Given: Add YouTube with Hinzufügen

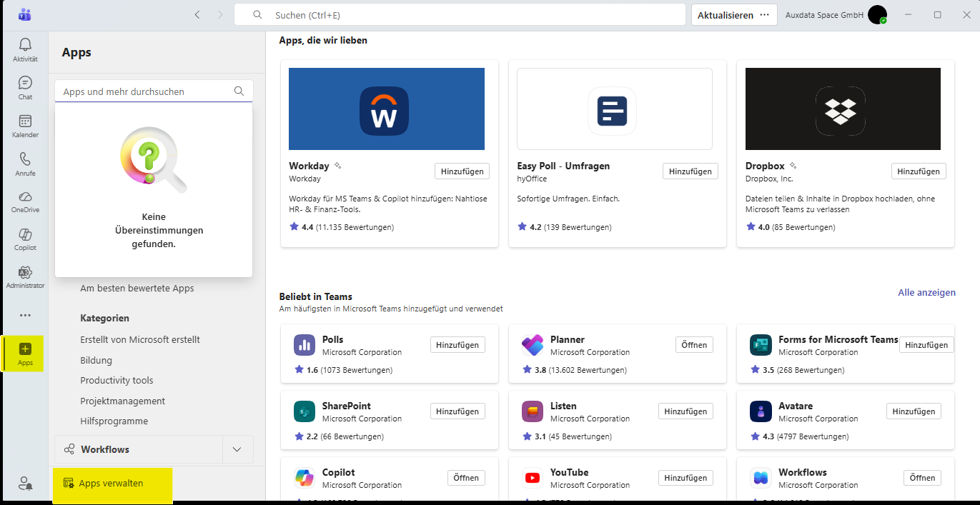Looking at the screenshot, I should 685,478.
